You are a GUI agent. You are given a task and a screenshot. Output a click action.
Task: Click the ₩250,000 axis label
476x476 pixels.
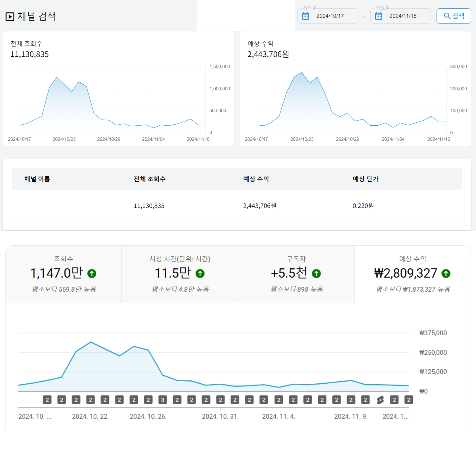[x=433, y=352]
